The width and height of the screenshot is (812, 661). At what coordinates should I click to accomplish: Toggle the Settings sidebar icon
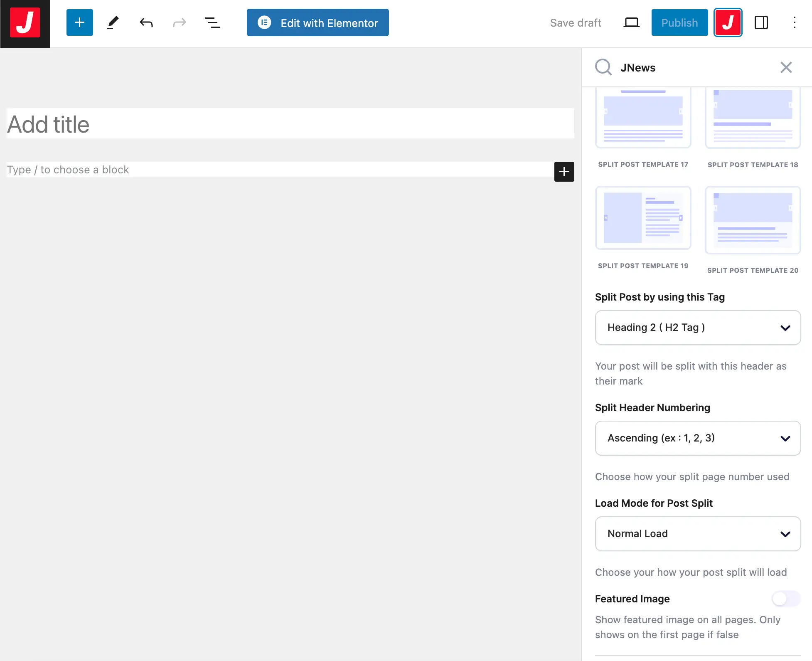click(761, 22)
